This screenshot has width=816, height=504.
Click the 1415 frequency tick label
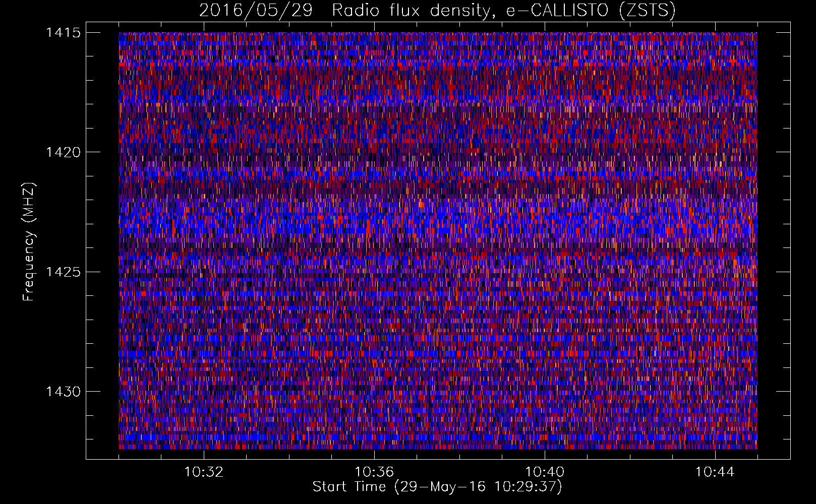pyautogui.click(x=64, y=33)
